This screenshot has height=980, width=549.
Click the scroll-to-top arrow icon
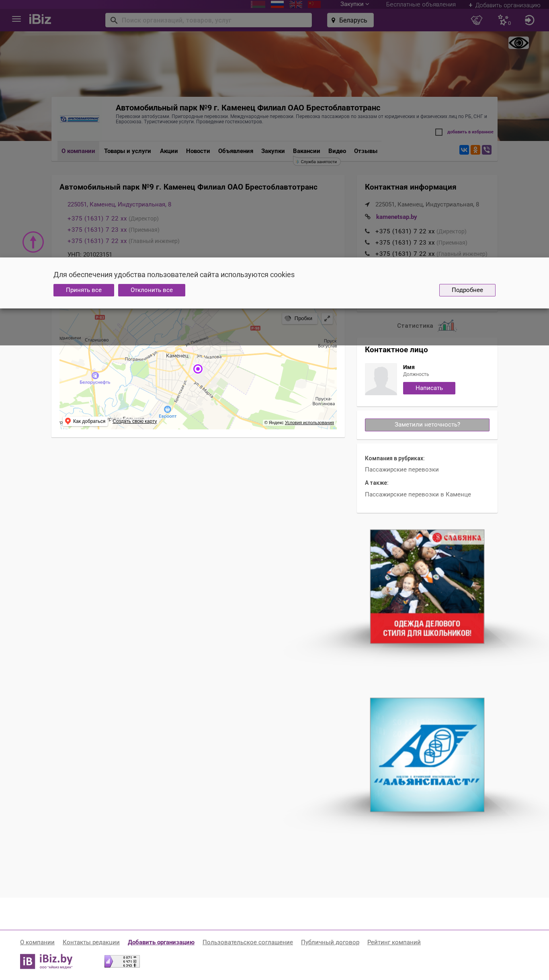pos(33,242)
